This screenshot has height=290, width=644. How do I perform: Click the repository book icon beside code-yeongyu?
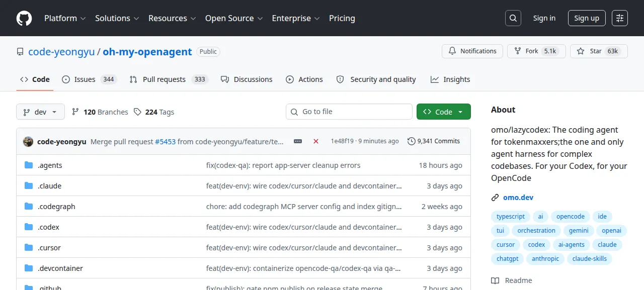click(20, 52)
